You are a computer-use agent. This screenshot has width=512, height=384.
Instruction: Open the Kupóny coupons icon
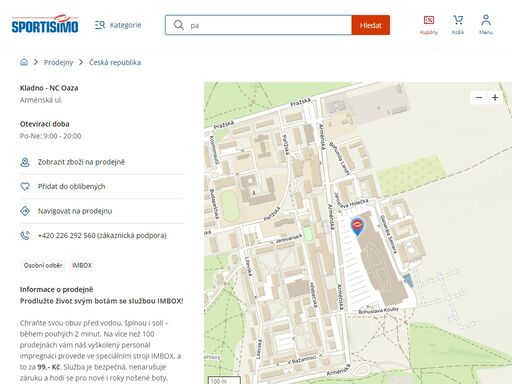click(429, 25)
